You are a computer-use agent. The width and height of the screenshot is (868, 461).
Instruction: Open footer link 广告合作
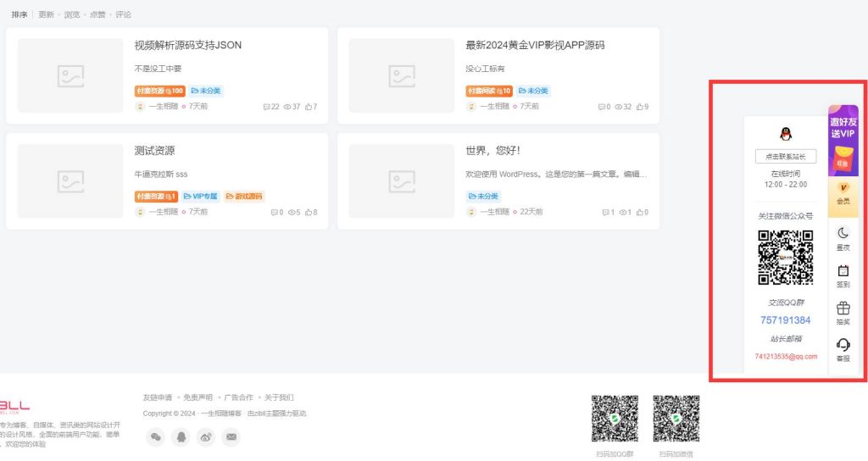(238, 397)
